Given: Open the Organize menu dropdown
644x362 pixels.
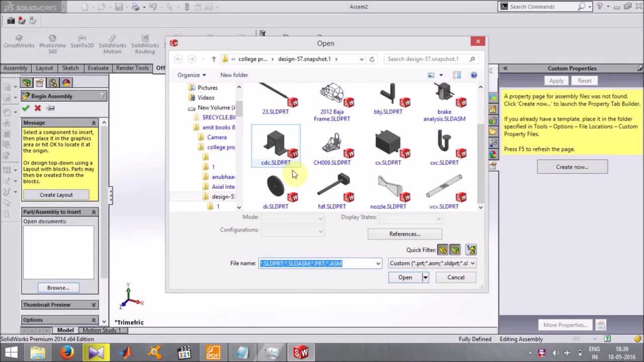Looking at the screenshot, I should (x=191, y=75).
